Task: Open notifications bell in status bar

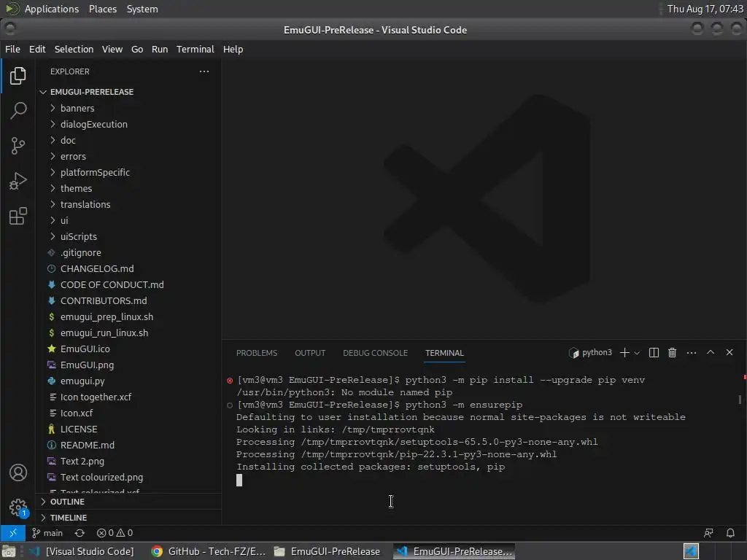Action: [730, 533]
